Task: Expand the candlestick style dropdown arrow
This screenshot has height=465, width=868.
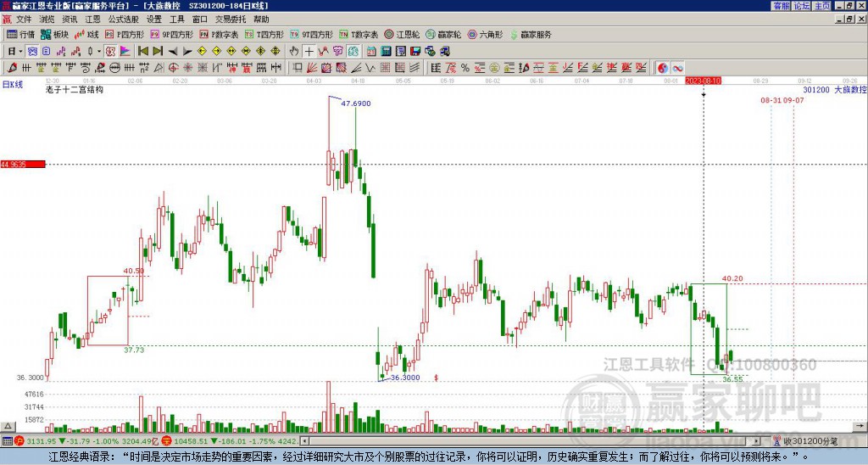Action: (99, 52)
